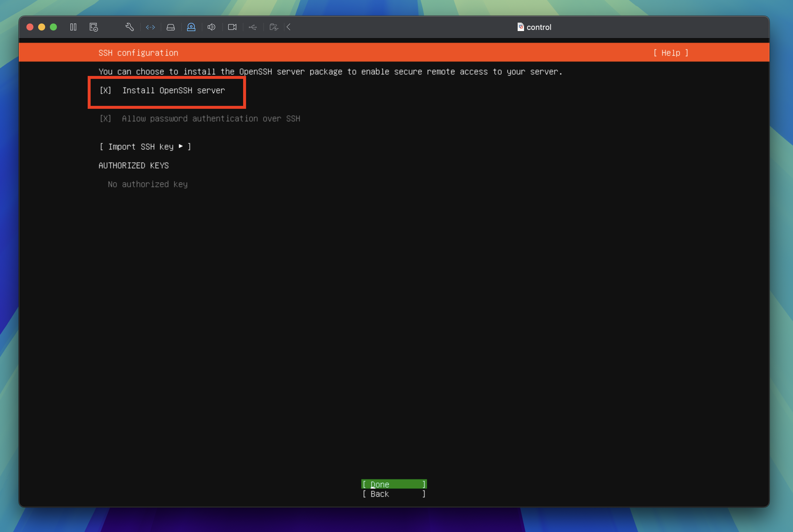Capture the screen with the camera icon
793x532 pixels.
pyautogui.click(x=232, y=27)
